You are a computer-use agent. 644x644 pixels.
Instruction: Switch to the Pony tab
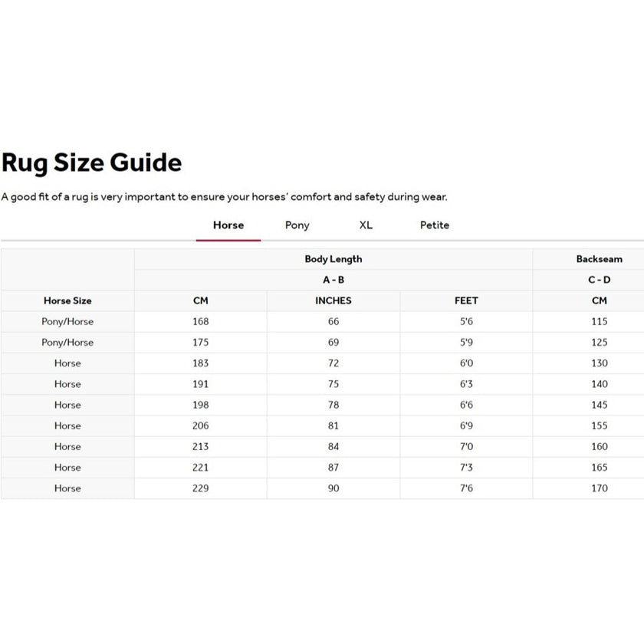[x=297, y=225]
